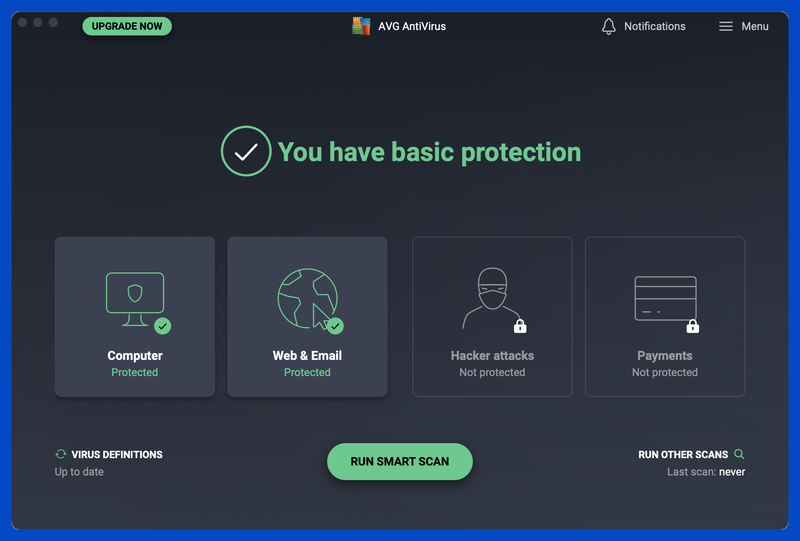Click the Hacker attacks masked figure icon
Image resolution: width=800 pixels, height=541 pixels.
coord(491,298)
